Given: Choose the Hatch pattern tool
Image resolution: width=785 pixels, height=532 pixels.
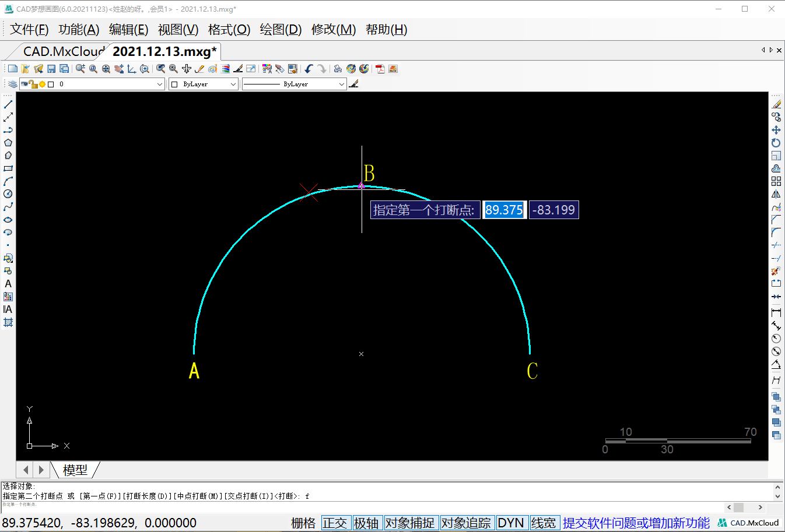Looking at the screenshot, I should [8, 322].
